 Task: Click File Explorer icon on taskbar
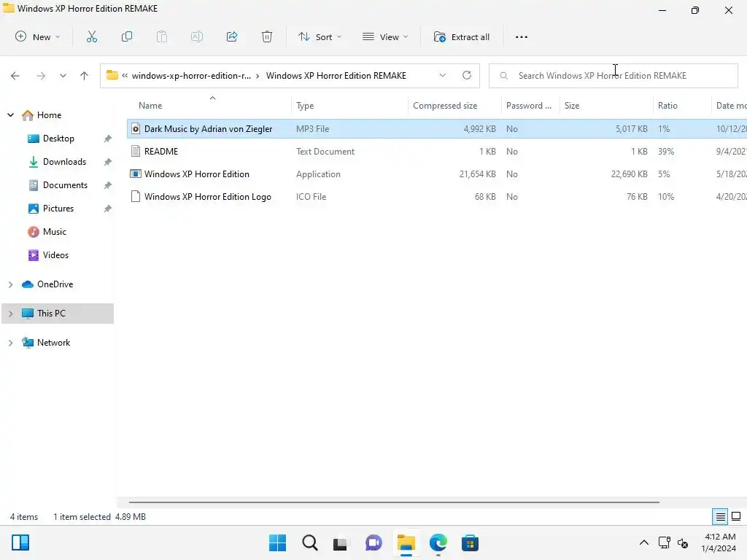click(x=406, y=542)
